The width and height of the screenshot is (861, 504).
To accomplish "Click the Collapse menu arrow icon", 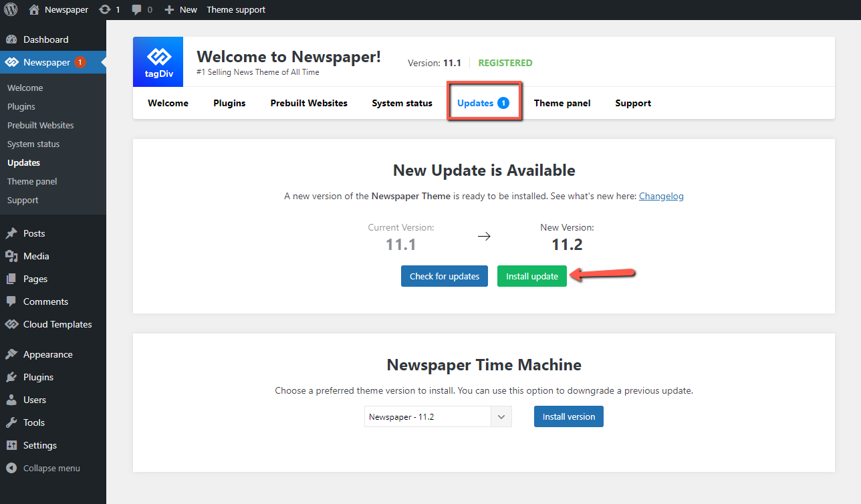I will click(x=11, y=468).
